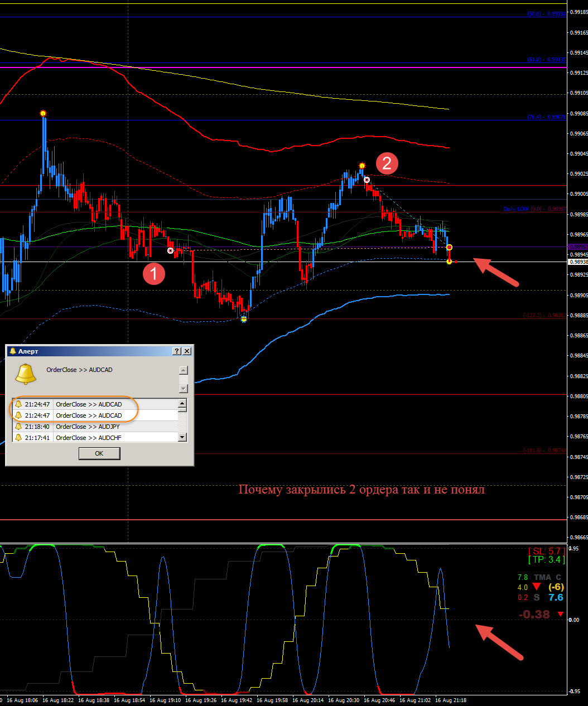This screenshot has height=706, width=588.
Task: Click alert message box scroll-down arrow
Action: (x=184, y=389)
